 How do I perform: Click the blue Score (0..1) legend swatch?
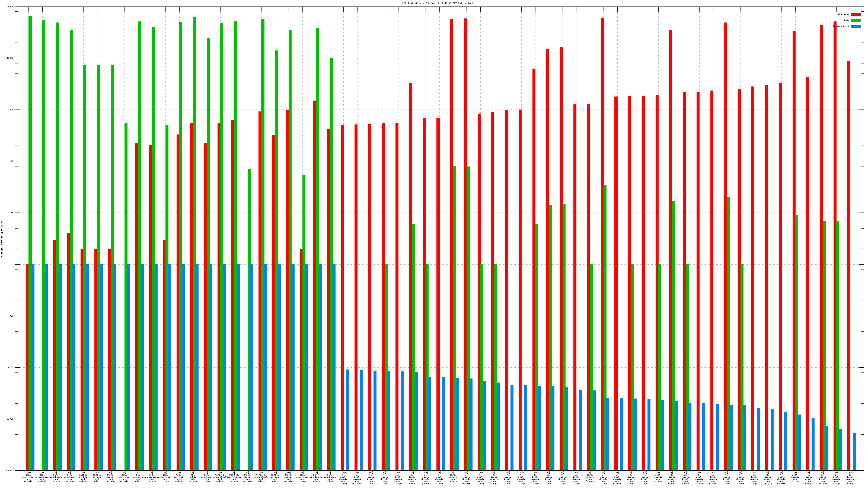coord(856,26)
